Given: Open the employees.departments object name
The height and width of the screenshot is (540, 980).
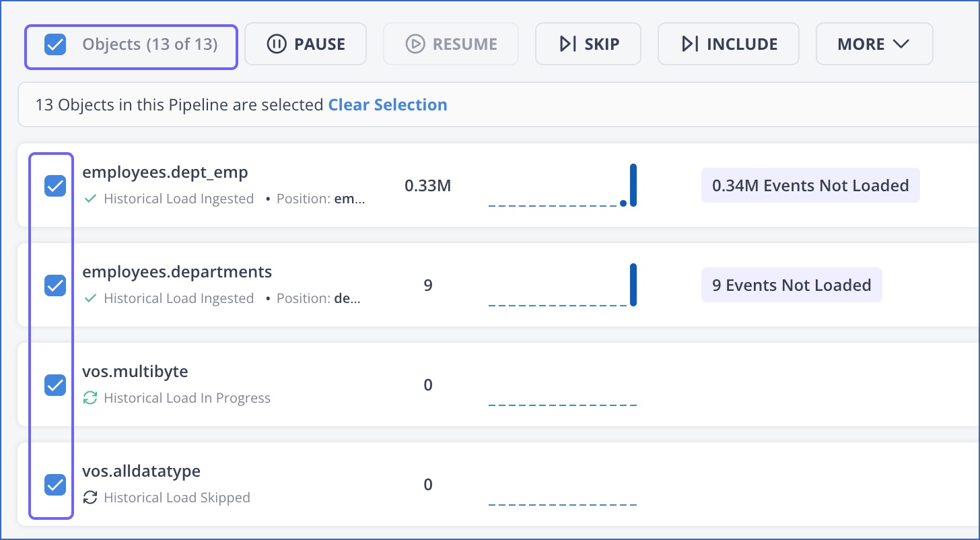Looking at the screenshot, I should (177, 272).
